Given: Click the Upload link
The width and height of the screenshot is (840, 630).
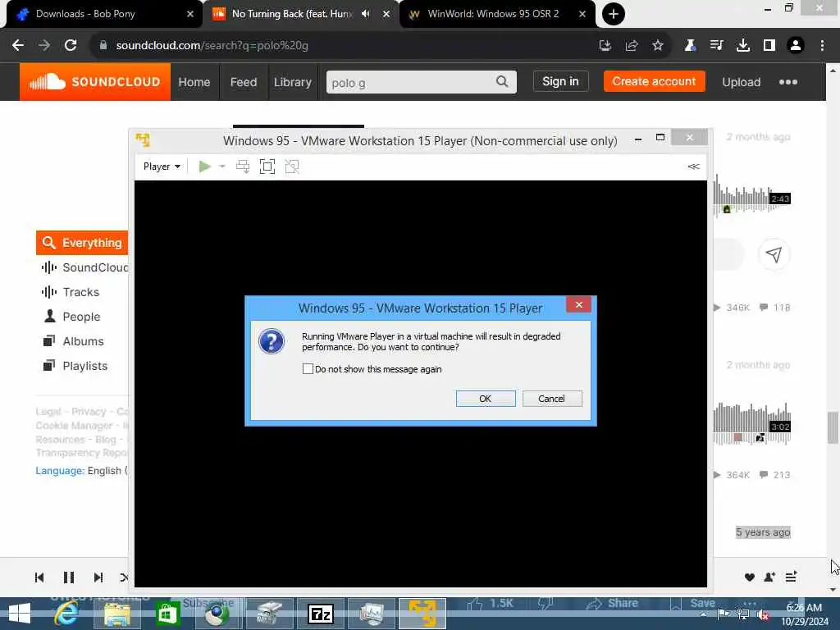Looking at the screenshot, I should pyautogui.click(x=742, y=82).
